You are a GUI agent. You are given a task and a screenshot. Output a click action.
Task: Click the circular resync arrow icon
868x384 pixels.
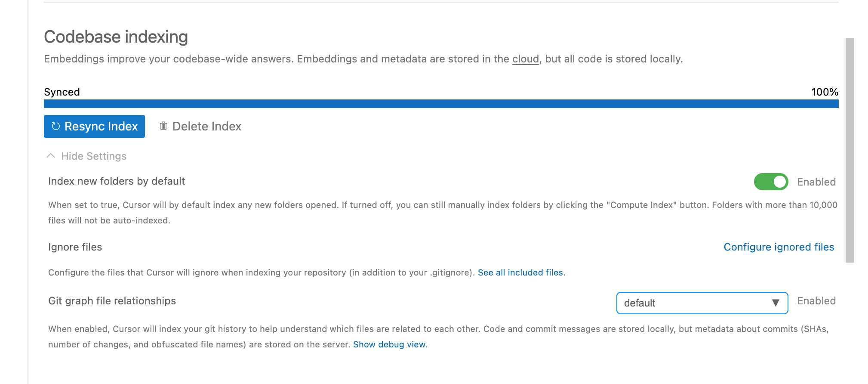pos(56,126)
